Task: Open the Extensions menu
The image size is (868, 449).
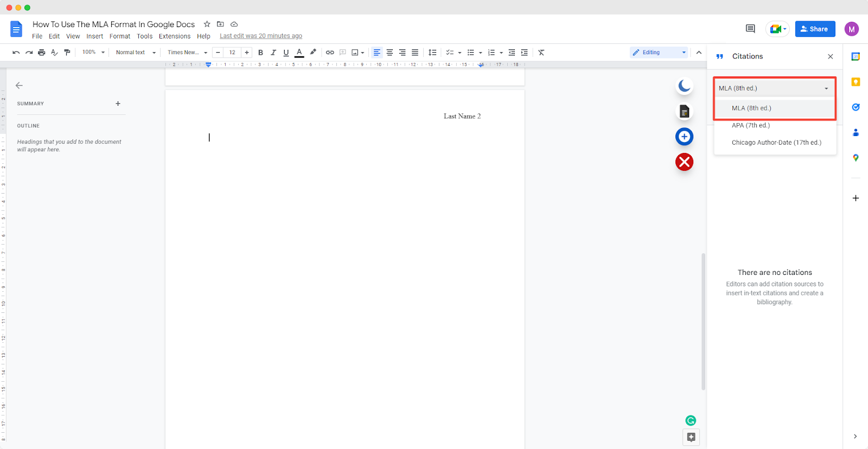Action: pyautogui.click(x=175, y=36)
